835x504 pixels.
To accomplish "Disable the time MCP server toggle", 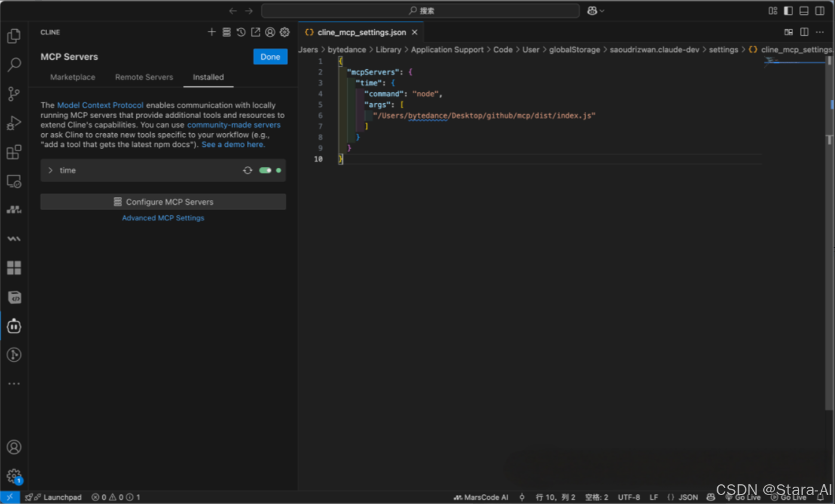I will [265, 170].
